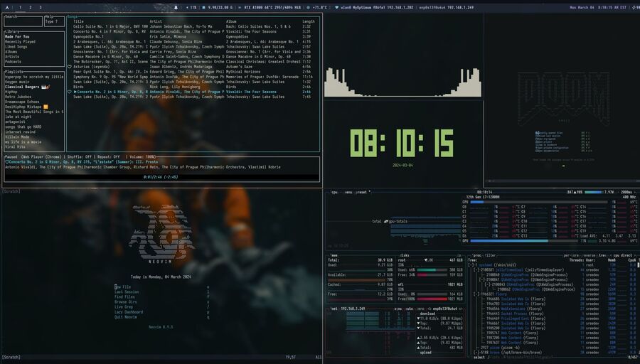Click the 08:10:15 terminal clock display

tap(402, 144)
